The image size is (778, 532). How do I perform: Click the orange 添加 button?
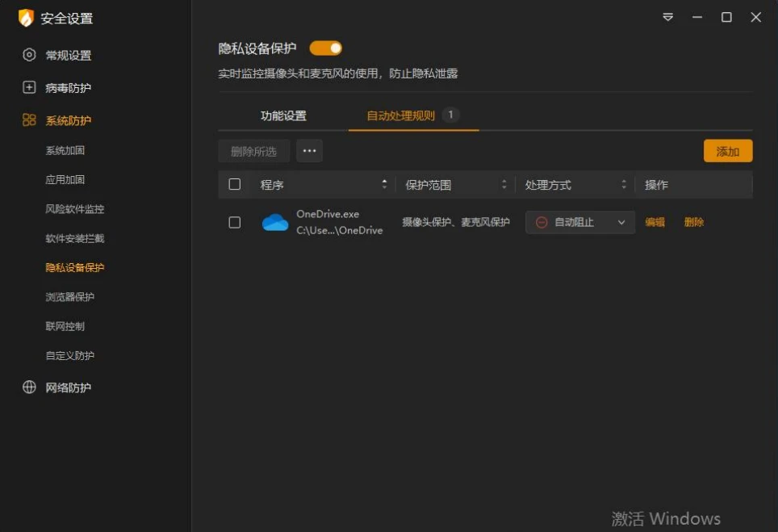(x=728, y=151)
